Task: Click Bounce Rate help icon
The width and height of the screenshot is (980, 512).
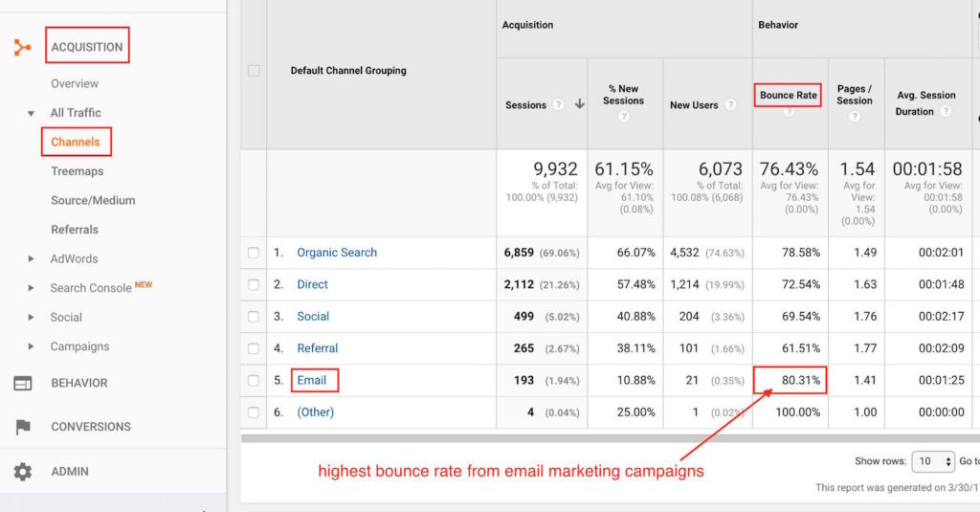Action: [789, 111]
